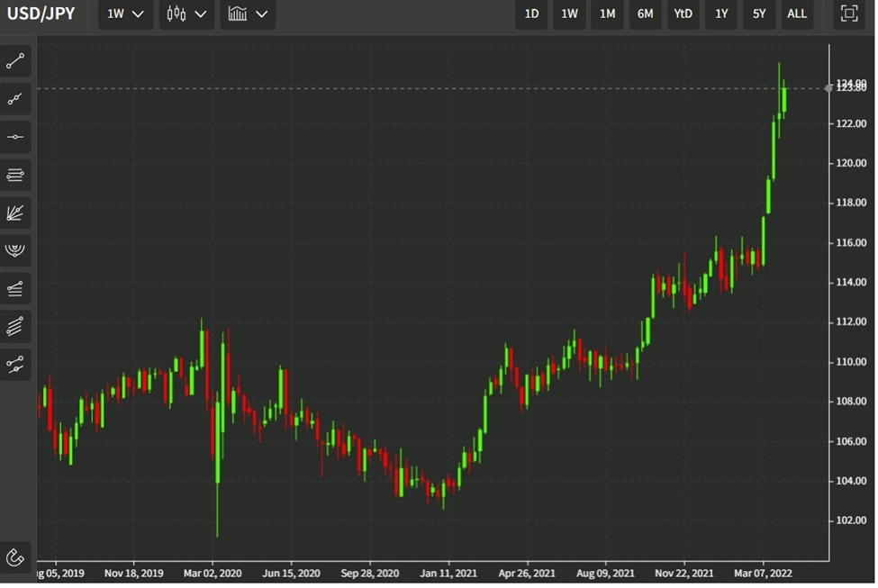Toggle magnet snapping mode
This screenshot has width=878, height=588.
(x=14, y=557)
